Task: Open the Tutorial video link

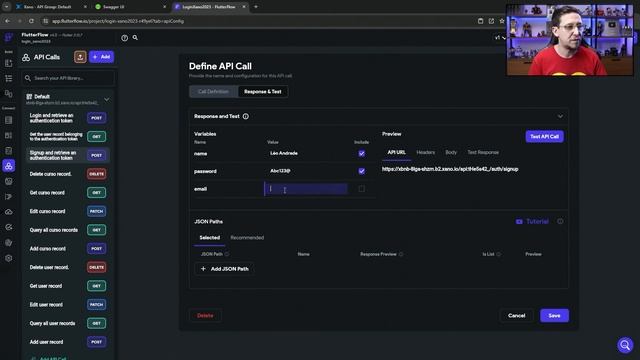Action: 532,221
